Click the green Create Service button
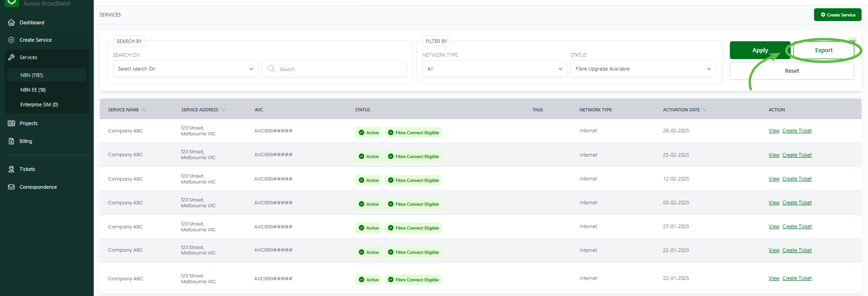The image size is (868, 296). pyautogui.click(x=837, y=15)
